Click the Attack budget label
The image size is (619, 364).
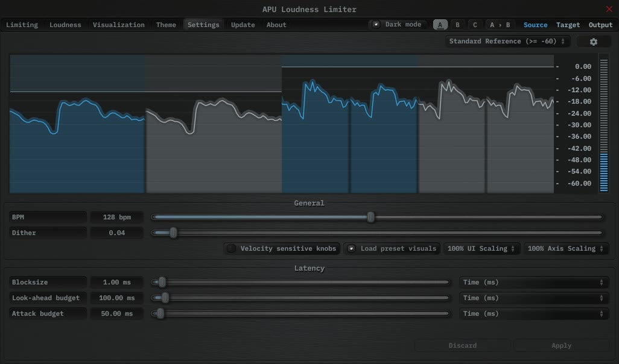tap(48, 314)
